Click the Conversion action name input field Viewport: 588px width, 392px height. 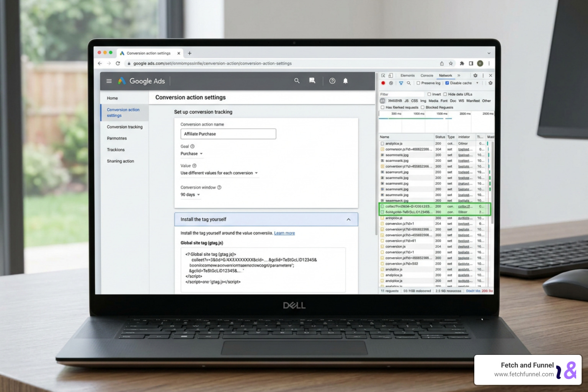point(228,134)
